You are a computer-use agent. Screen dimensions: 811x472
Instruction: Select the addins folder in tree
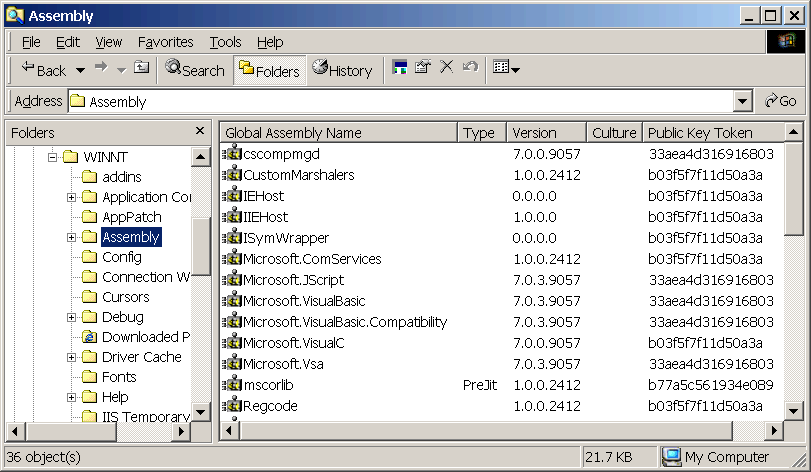[122, 177]
